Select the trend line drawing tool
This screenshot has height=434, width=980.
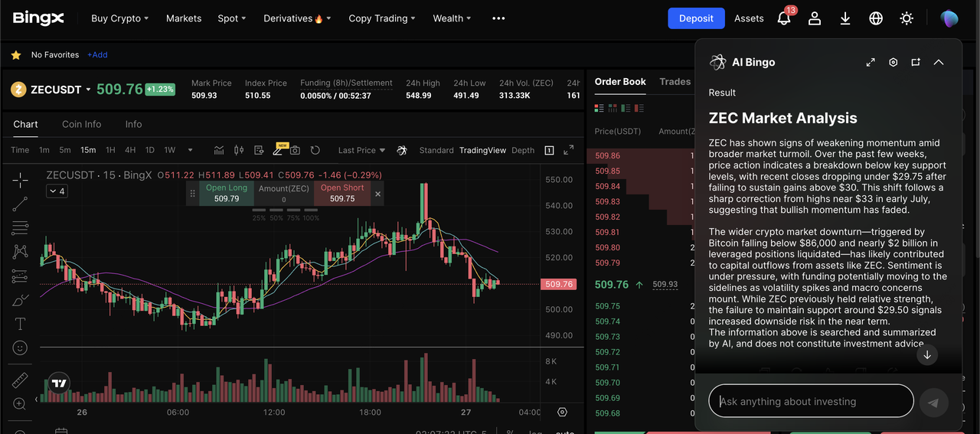[x=21, y=204]
